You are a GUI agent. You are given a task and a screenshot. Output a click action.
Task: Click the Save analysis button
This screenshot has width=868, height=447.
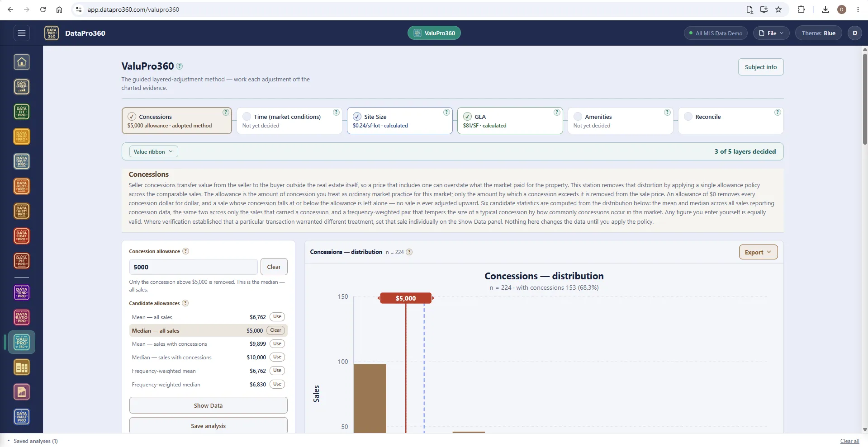tap(208, 426)
